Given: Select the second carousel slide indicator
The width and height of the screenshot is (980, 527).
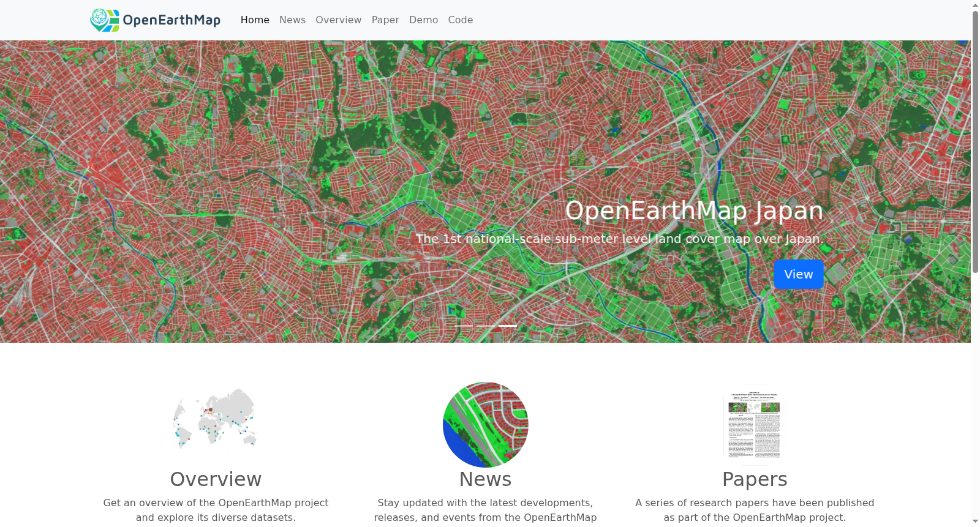Looking at the screenshot, I should pyautogui.click(x=486, y=326).
